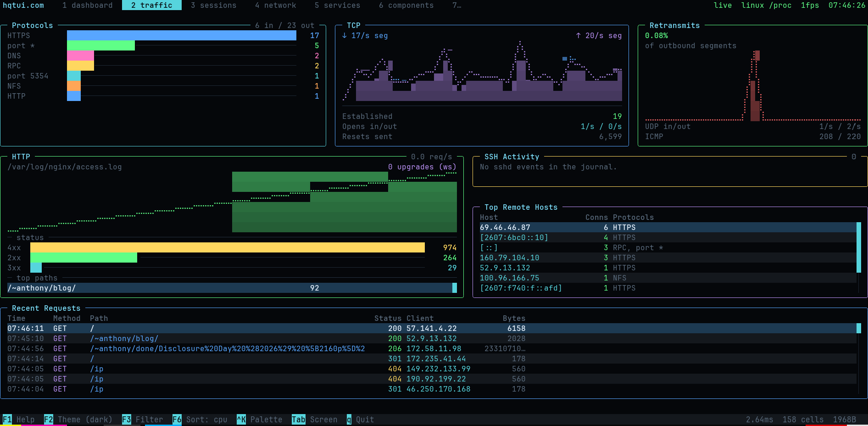The image size is (868, 426).
Task: Select host 160.79.104.10 row
Action: coord(668,258)
